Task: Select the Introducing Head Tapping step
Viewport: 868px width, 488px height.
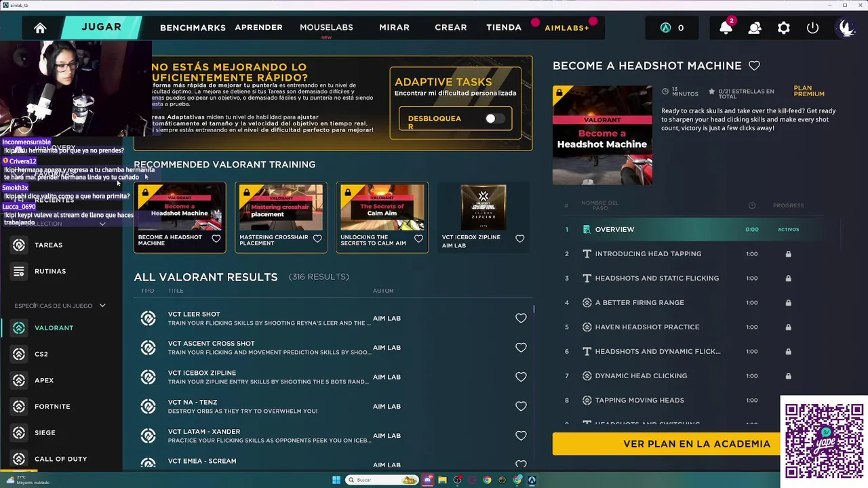Action: (x=692, y=253)
